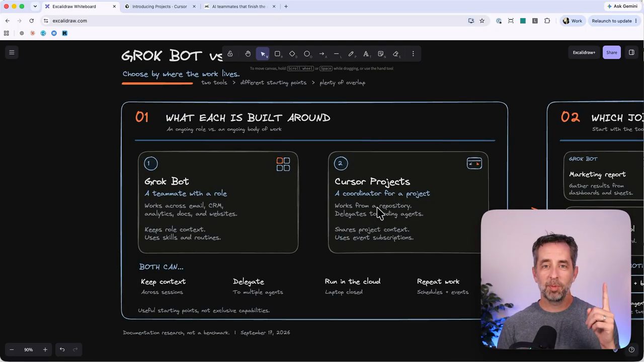
Task: Open the Extensions puzzle icon
Action: pos(547,21)
